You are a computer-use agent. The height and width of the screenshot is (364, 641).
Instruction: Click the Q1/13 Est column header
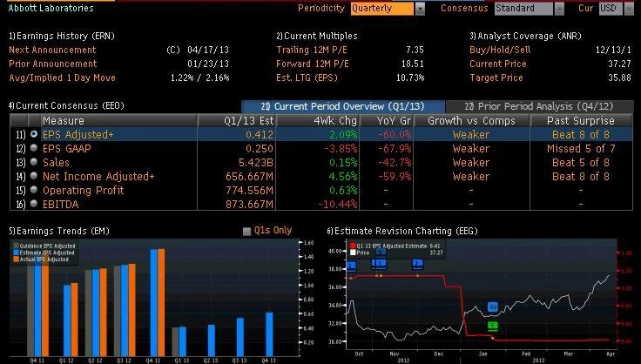pos(237,120)
